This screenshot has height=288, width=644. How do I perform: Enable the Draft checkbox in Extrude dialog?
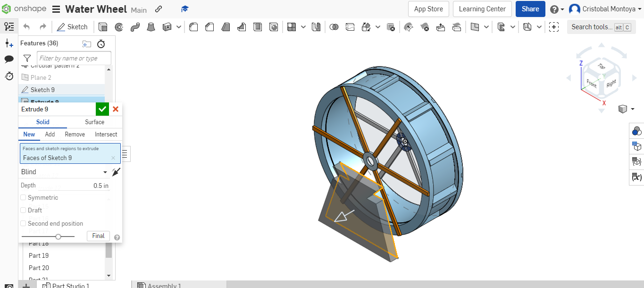coord(23,210)
